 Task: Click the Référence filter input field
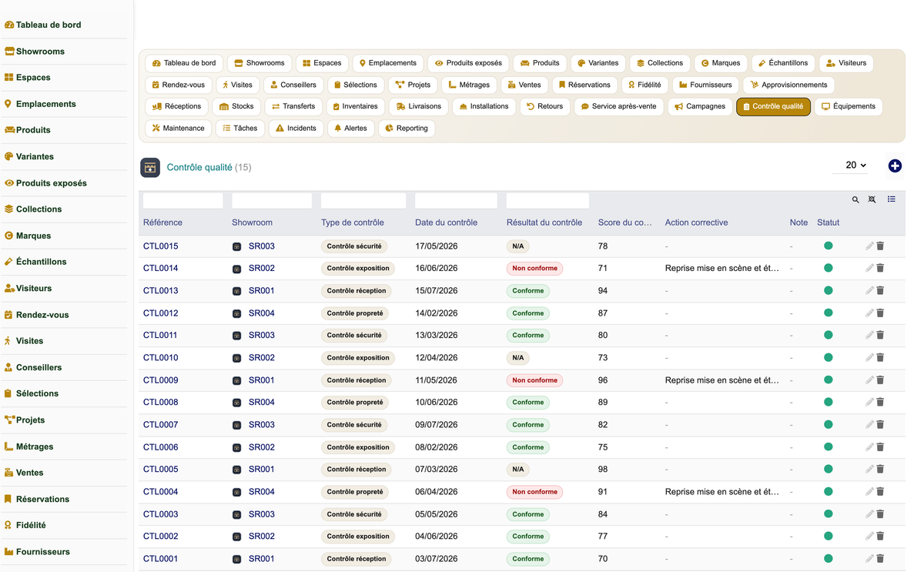coord(183,201)
